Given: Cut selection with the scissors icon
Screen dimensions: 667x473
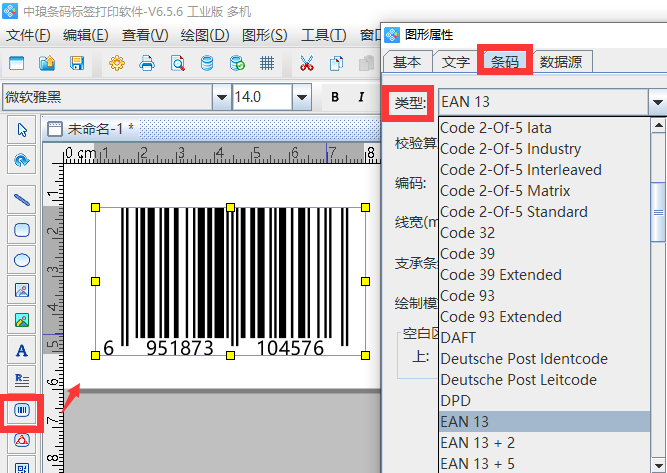Looking at the screenshot, I should pos(307,63).
